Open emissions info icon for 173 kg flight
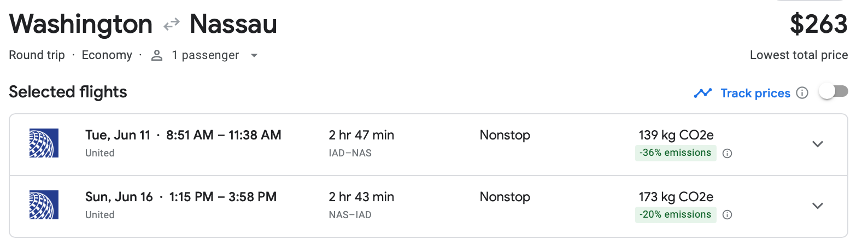The image size is (868, 245). click(x=727, y=215)
